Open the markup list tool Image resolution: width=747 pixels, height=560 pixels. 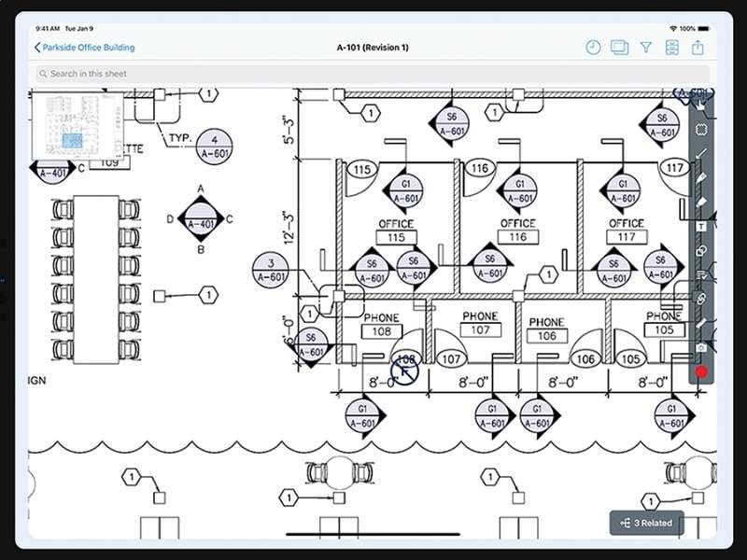coord(703,273)
